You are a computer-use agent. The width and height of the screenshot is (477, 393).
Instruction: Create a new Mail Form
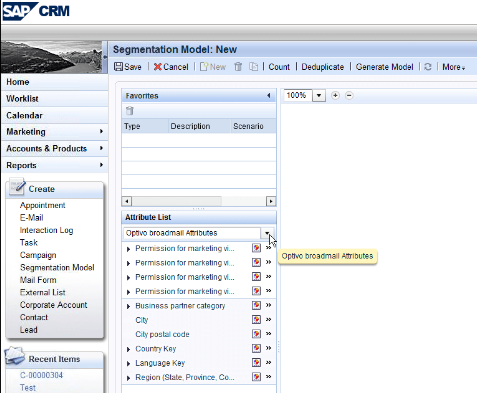coord(38,280)
